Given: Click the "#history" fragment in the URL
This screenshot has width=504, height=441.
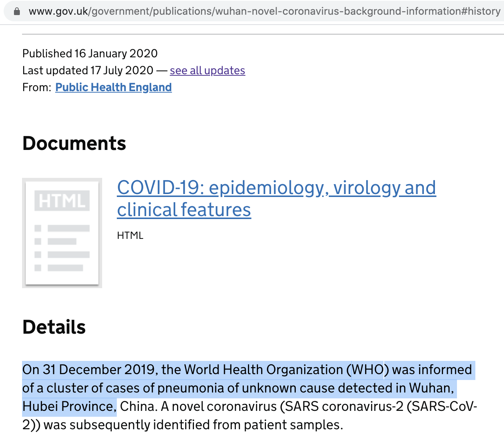Looking at the screenshot, I should coord(481,11).
